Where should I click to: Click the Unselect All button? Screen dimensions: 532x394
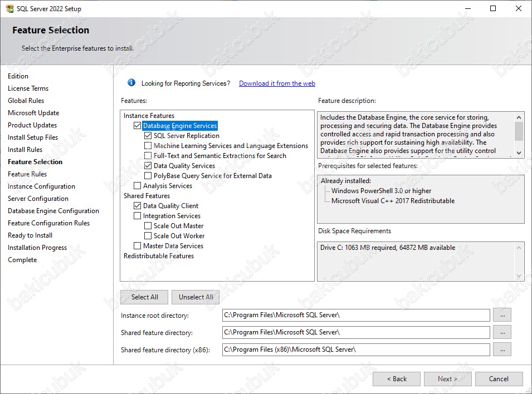196,297
